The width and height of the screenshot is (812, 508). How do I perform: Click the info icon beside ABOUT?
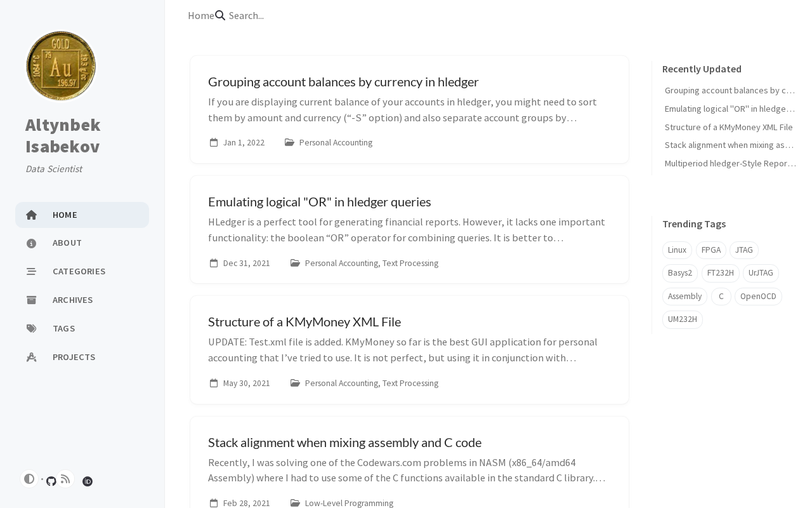coord(31,243)
